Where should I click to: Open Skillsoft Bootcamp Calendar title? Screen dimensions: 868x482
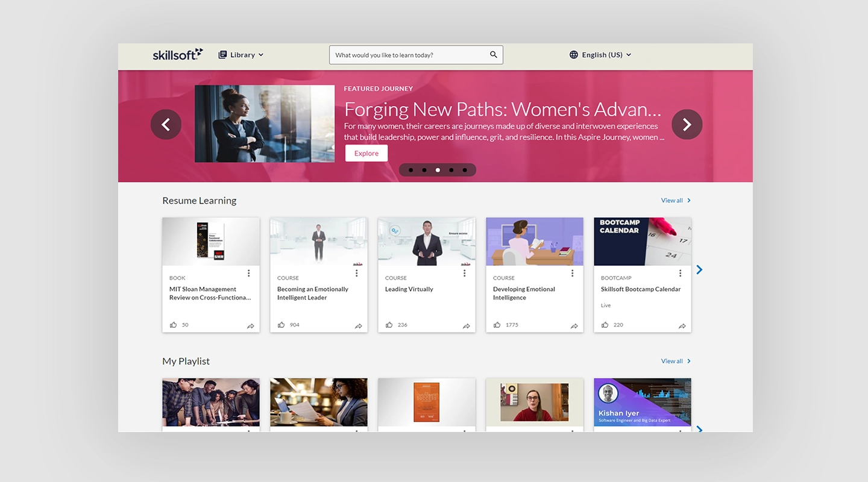coord(641,289)
